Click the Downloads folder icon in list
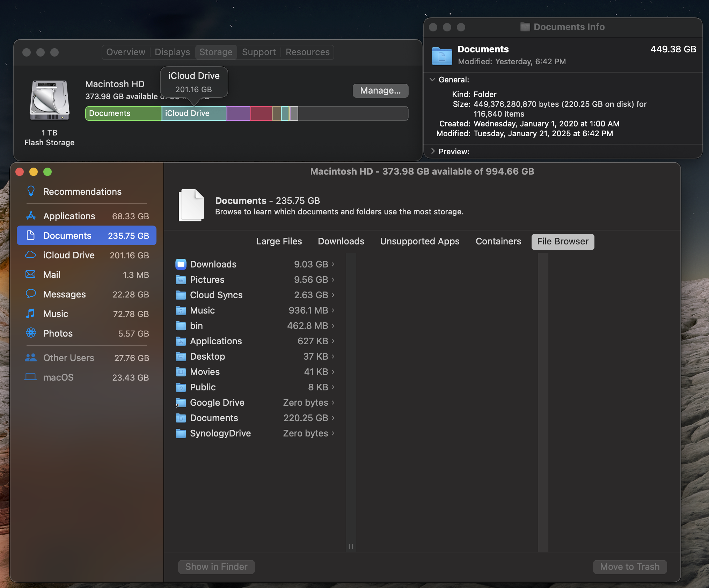This screenshot has height=588, width=709. pos(181,264)
